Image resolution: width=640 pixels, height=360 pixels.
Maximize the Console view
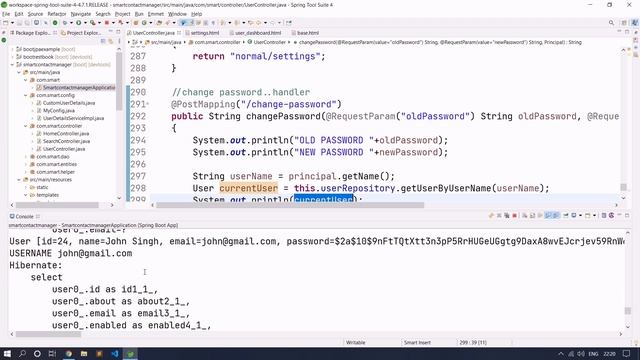click(627, 215)
